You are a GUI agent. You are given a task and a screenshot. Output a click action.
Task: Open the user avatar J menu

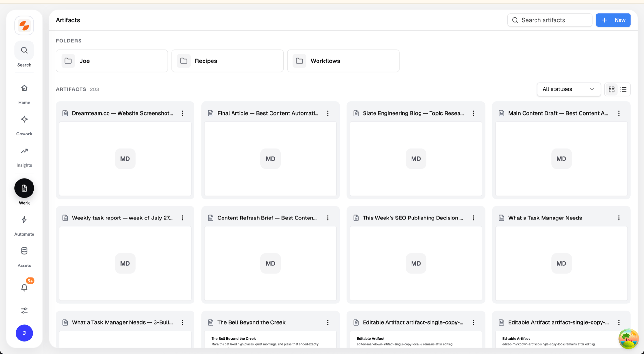point(24,333)
